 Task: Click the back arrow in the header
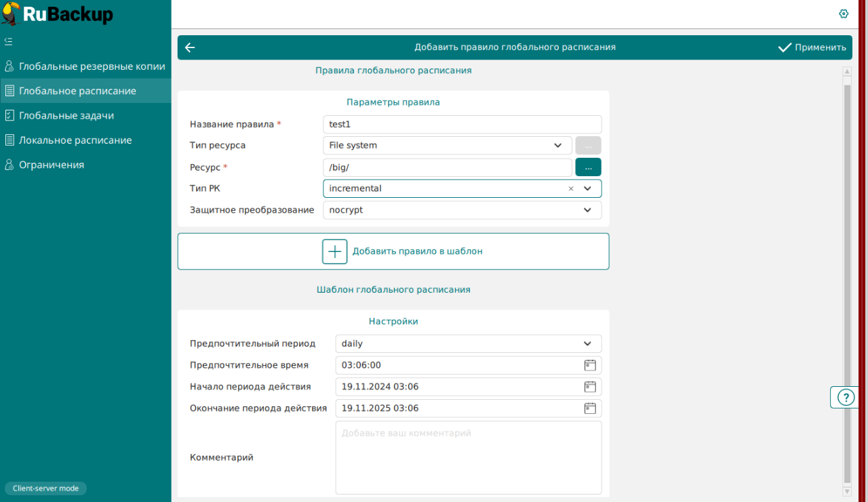[x=190, y=47]
